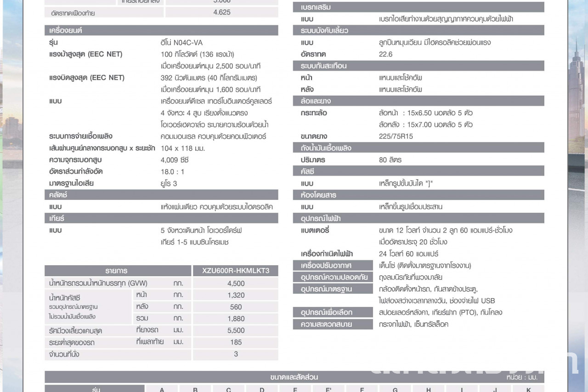Click the "เครื่องยนต์" section header
The width and height of the screenshot is (588, 392).
pos(161,30)
